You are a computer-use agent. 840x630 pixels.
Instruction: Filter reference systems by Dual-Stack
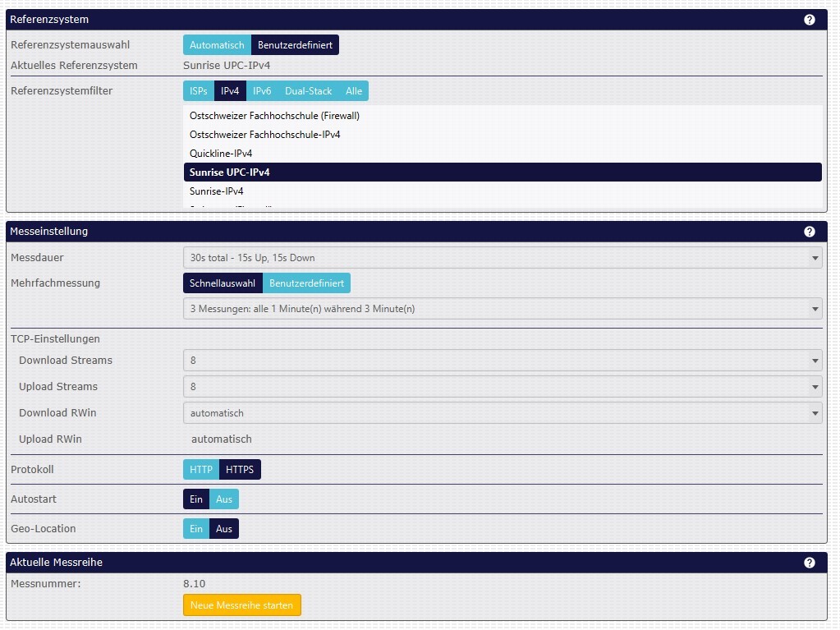[x=308, y=91]
